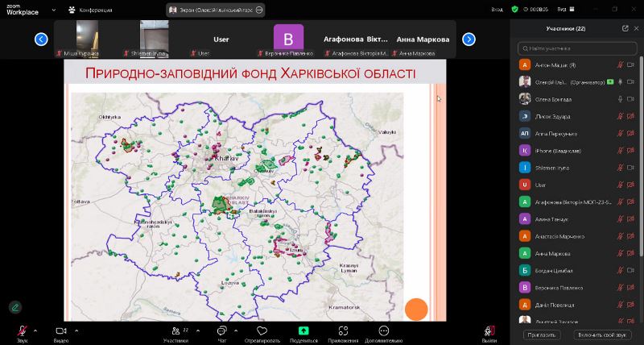Click the Izium label on map
Viewport: 644px width, 345px height.
click(295, 250)
